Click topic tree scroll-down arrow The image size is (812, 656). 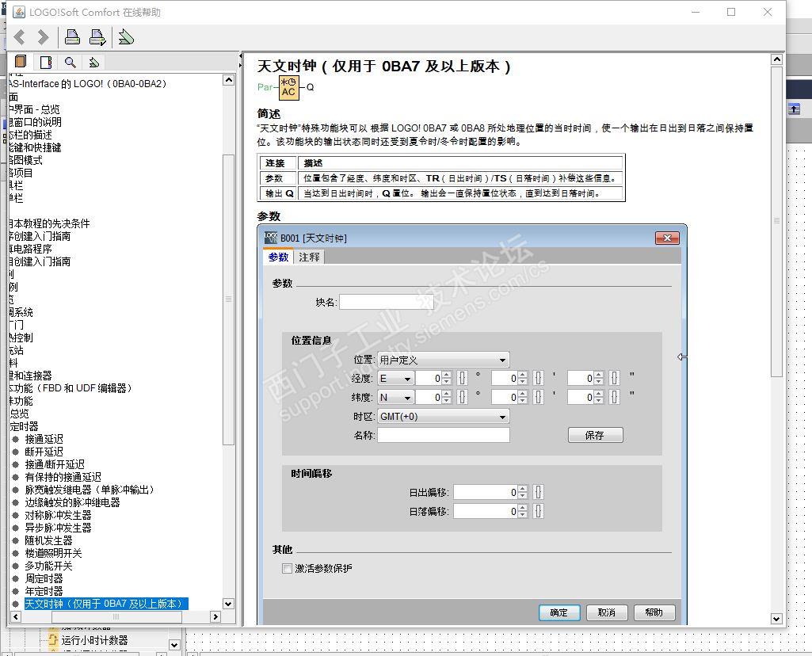coord(228,604)
